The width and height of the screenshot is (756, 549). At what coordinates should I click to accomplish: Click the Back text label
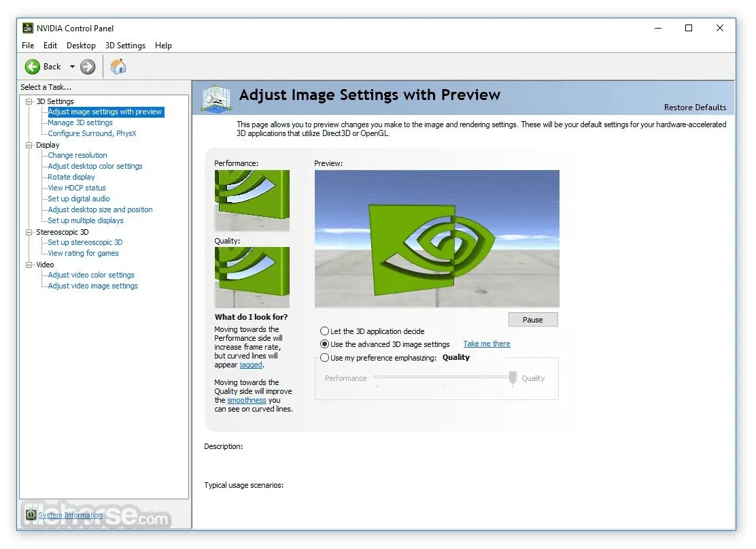pos(52,67)
